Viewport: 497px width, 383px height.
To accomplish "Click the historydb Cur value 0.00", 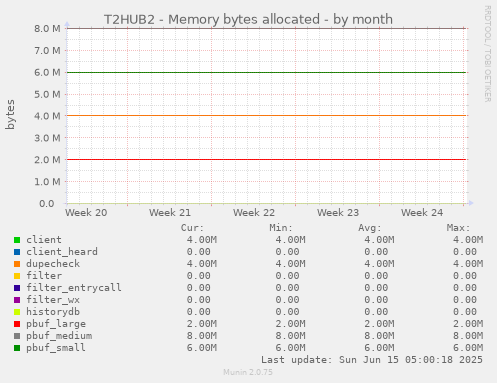I will pos(199,312).
